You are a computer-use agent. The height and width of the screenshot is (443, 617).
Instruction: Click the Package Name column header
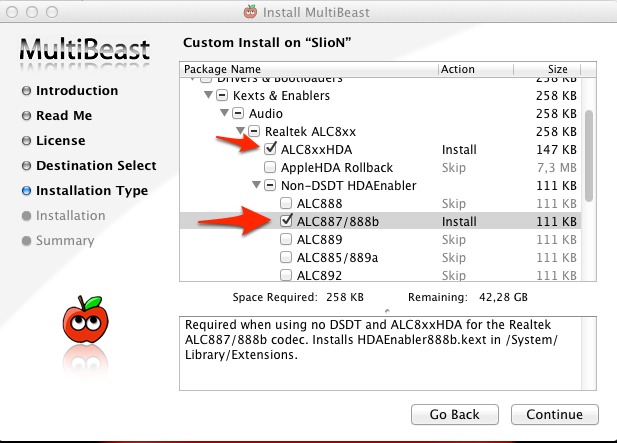click(309, 69)
